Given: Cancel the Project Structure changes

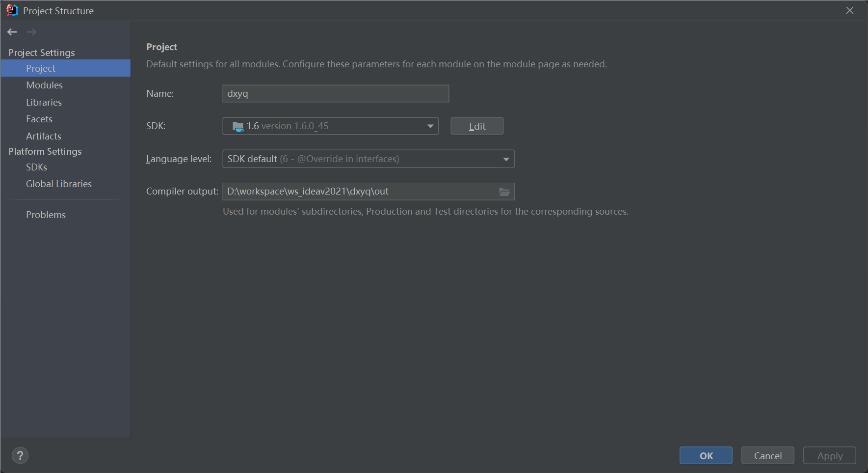Looking at the screenshot, I should 767,455.
